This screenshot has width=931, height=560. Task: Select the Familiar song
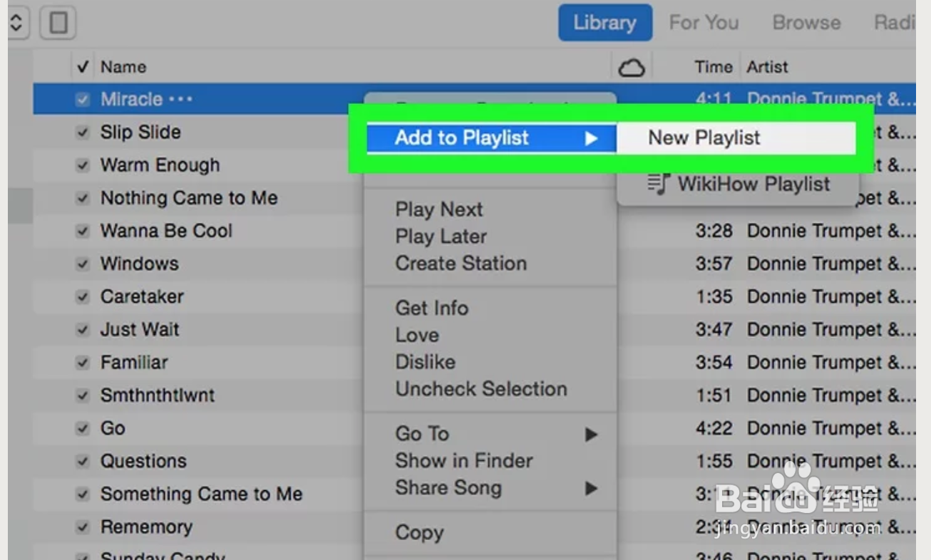pos(134,363)
